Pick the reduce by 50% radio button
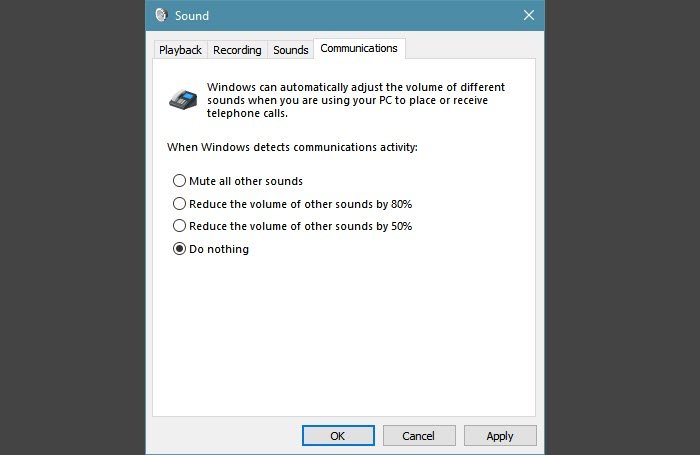The width and height of the screenshot is (700, 455). coord(179,226)
